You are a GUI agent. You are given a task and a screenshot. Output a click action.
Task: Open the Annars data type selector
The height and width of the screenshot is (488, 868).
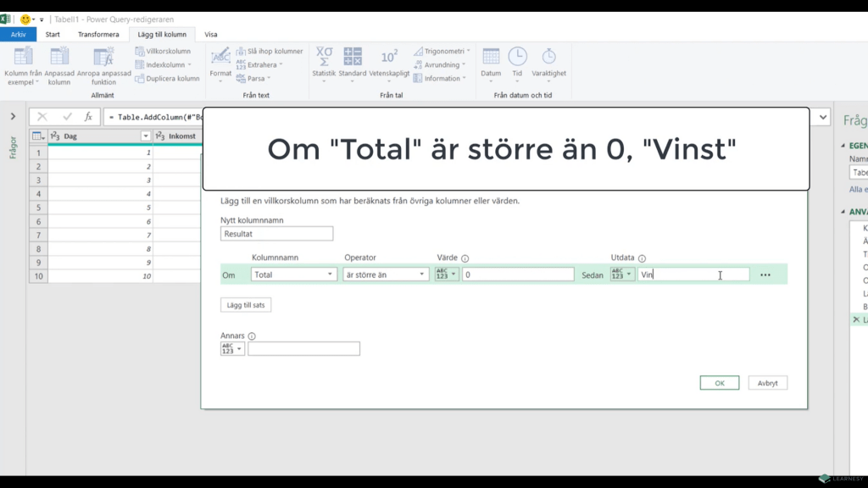[x=232, y=348]
